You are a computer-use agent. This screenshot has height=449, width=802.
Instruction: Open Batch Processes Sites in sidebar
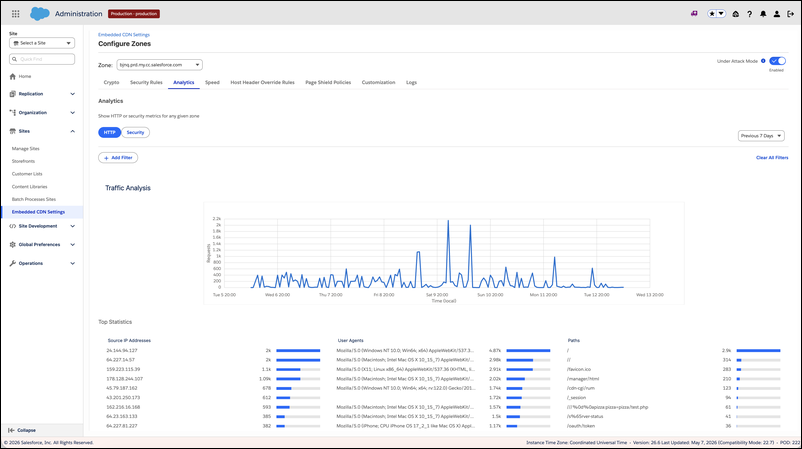pos(34,199)
